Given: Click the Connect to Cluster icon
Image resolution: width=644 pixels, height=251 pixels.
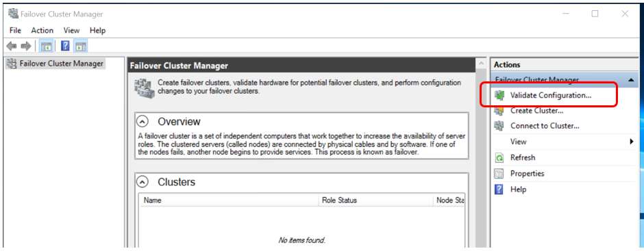Looking at the screenshot, I should tap(499, 126).
